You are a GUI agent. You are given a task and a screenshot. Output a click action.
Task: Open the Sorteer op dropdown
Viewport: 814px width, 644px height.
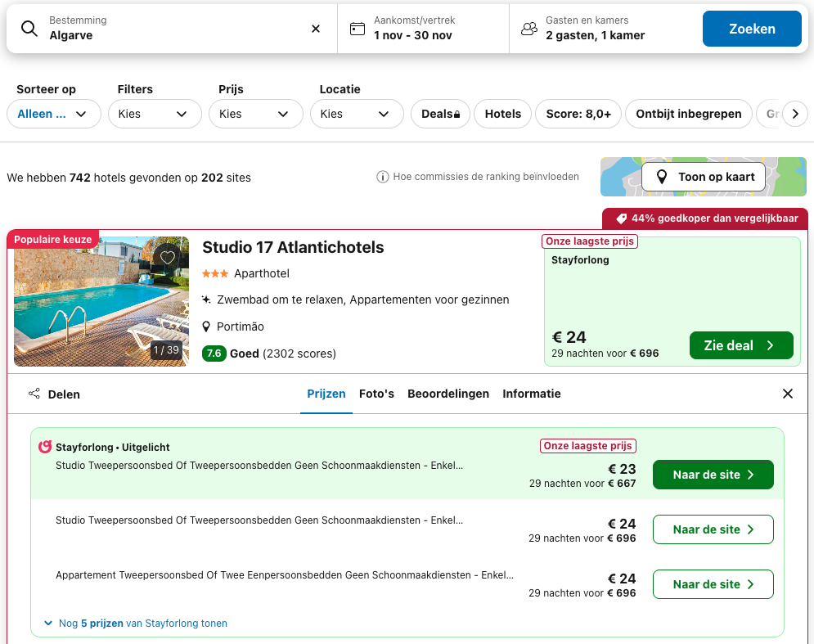coord(54,114)
